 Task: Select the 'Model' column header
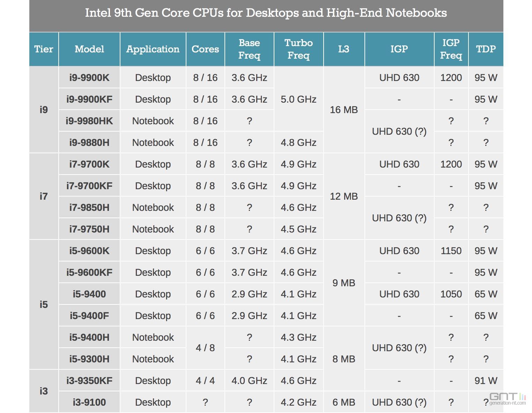pos(89,49)
